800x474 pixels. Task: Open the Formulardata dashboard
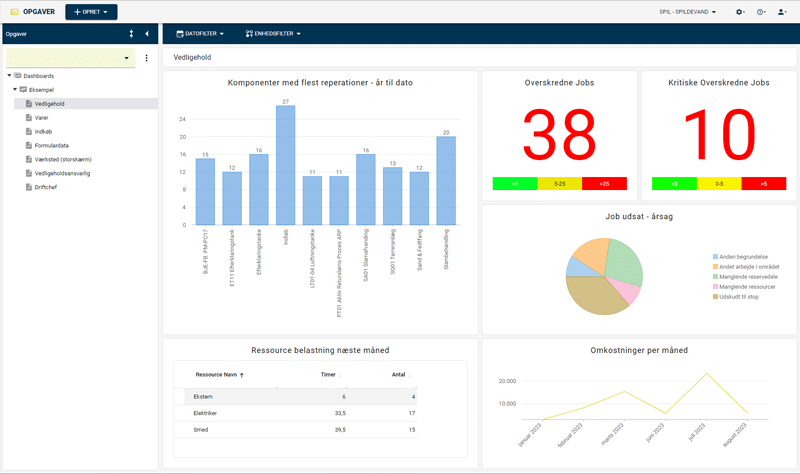coord(52,145)
